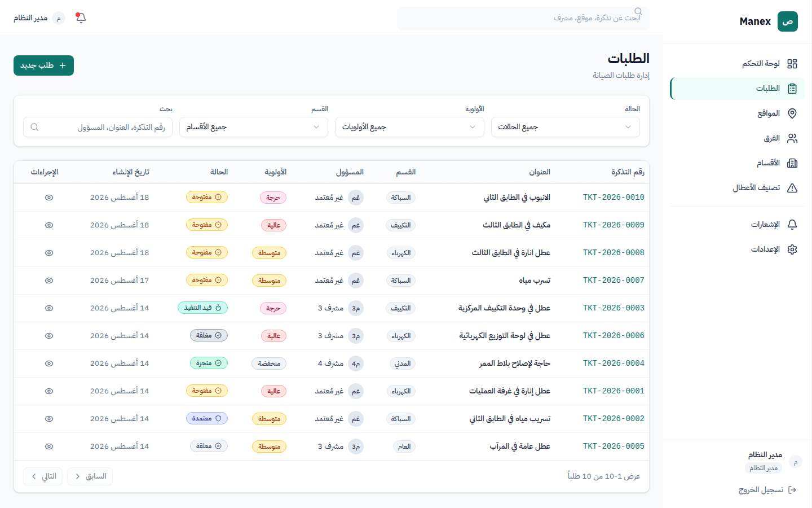View details of ticket TKT-2026-0008
The height and width of the screenshot is (508, 812).
tap(49, 253)
